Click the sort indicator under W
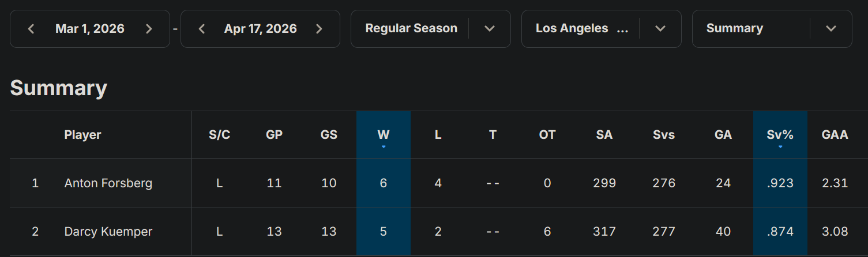 [384, 147]
